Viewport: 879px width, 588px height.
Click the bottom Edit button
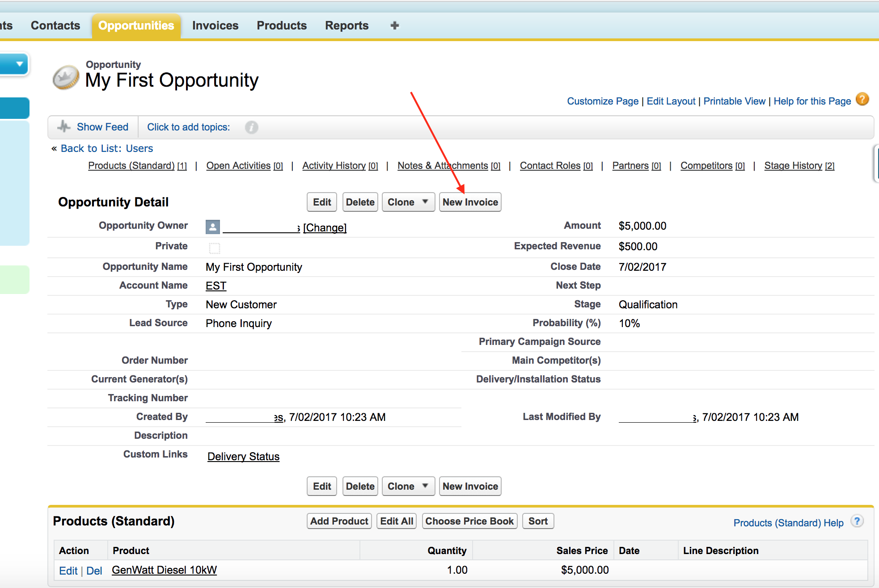tap(322, 486)
